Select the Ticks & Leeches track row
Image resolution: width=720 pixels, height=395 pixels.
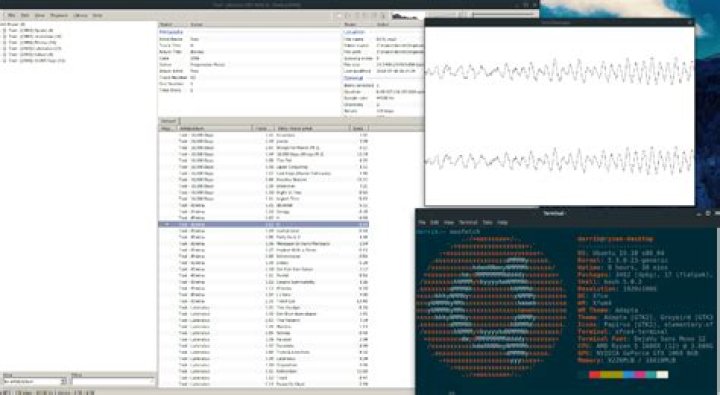point(264,352)
